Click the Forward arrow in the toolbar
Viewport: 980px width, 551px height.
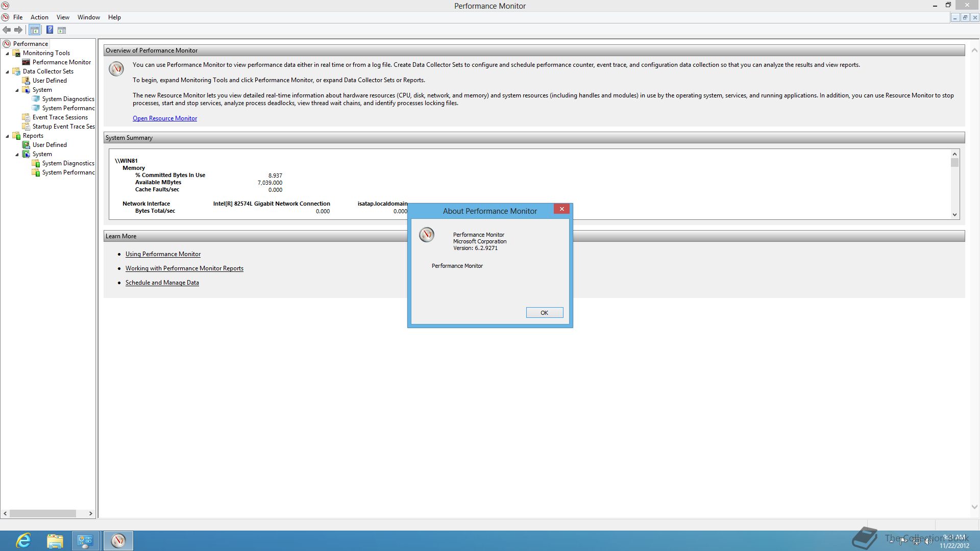(18, 30)
